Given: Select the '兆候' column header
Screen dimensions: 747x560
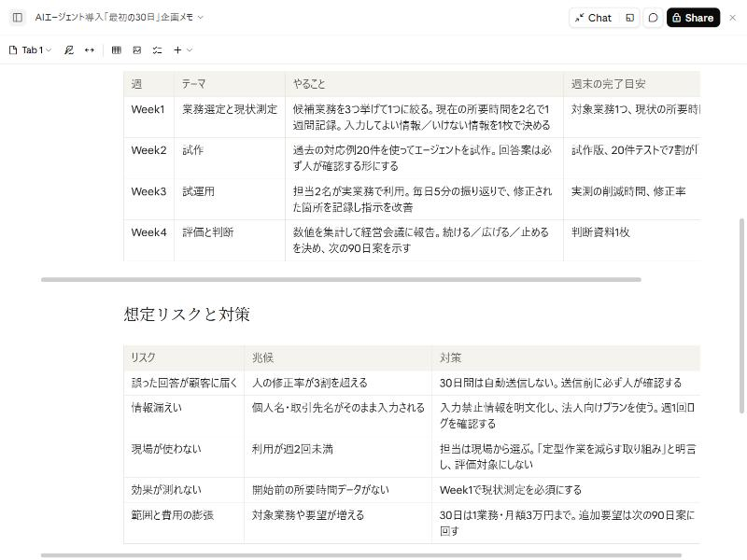Looking at the screenshot, I should click(338, 358).
